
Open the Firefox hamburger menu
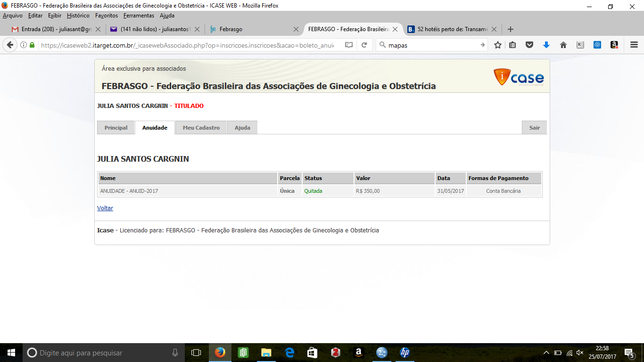pos(634,45)
